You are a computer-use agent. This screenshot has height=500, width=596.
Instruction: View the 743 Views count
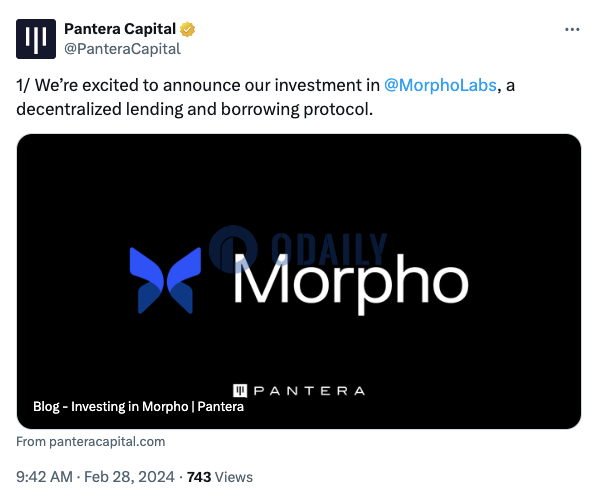[x=199, y=477]
